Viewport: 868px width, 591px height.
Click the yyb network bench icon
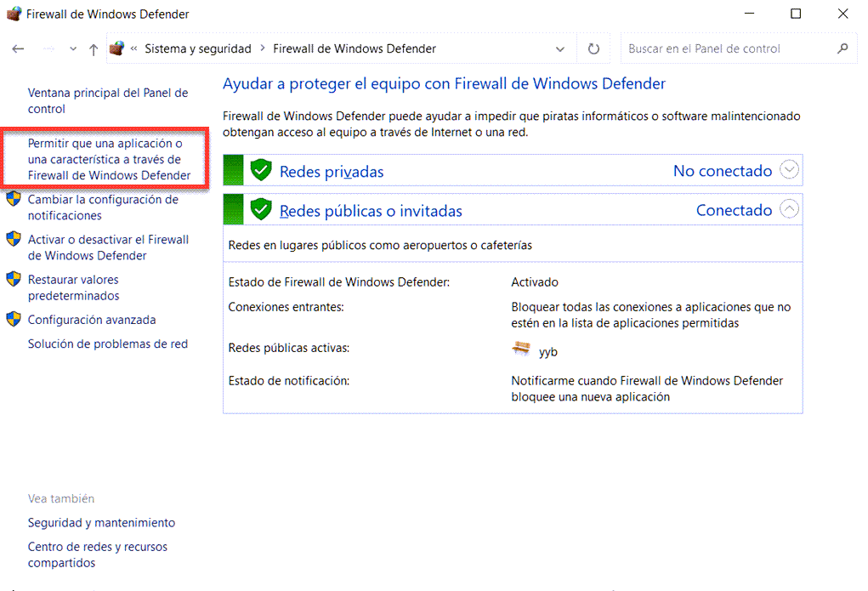coord(521,349)
